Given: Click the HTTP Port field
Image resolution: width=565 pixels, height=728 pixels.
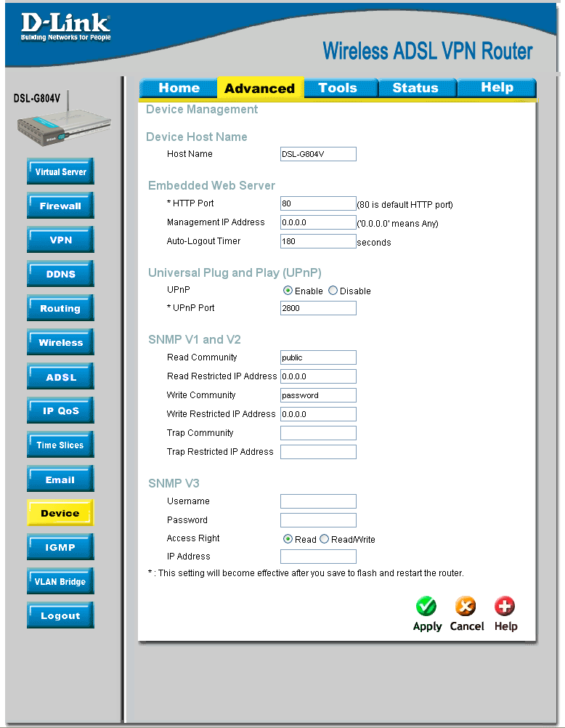Looking at the screenshot, I should [318, 203].
